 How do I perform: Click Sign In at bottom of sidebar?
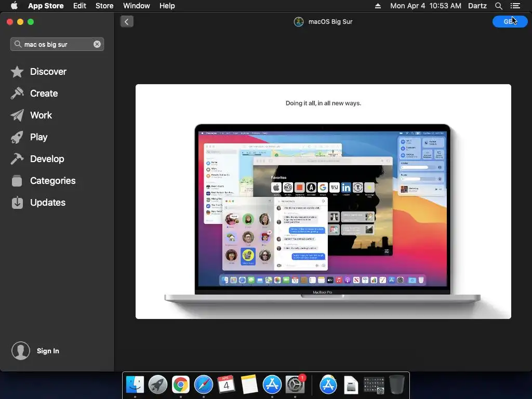tap(48, 351)
